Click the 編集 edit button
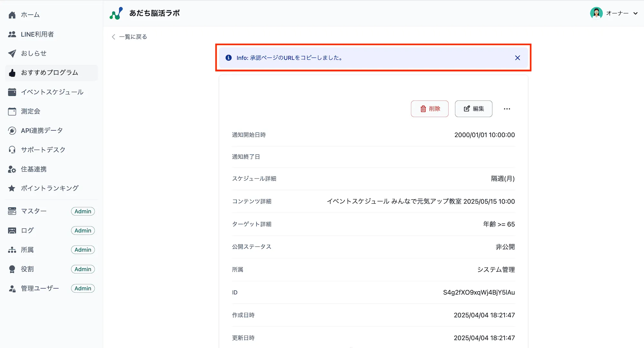 tap(473, 109)
